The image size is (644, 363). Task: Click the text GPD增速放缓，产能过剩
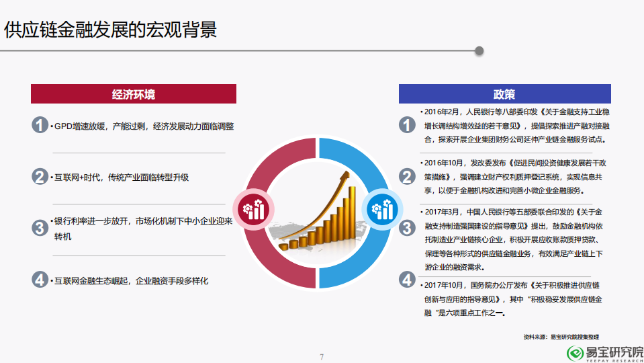[x=100, y=126]
